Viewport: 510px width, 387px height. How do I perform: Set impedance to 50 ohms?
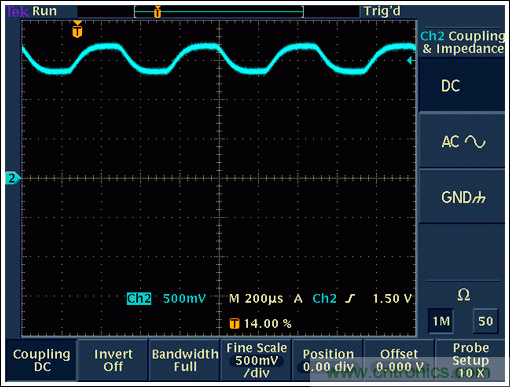click(x=485, y=321)
